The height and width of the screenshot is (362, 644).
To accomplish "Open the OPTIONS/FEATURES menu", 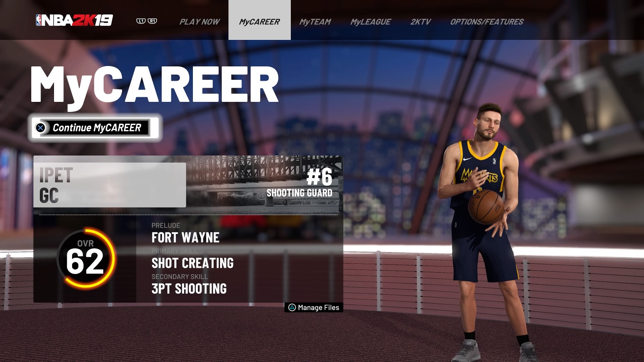I will click(486, 22).
